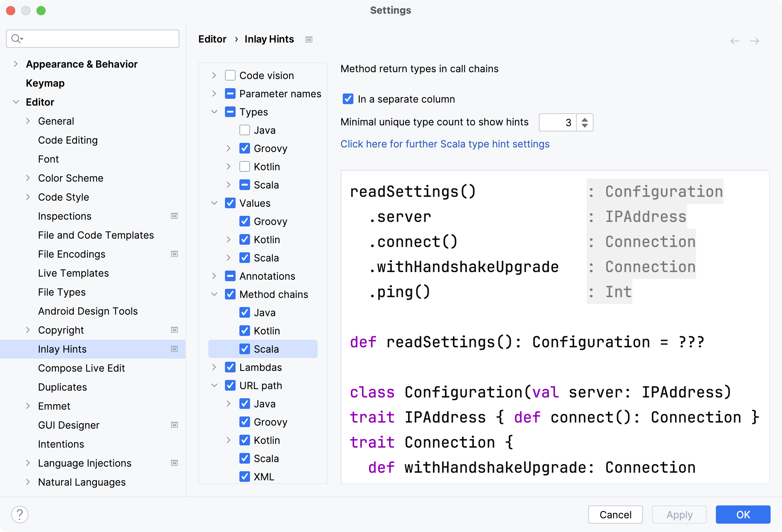Click the external editor icon beside Inspections
The height and width of the screenshot is (532, 782).
click(x=174, y=216)
